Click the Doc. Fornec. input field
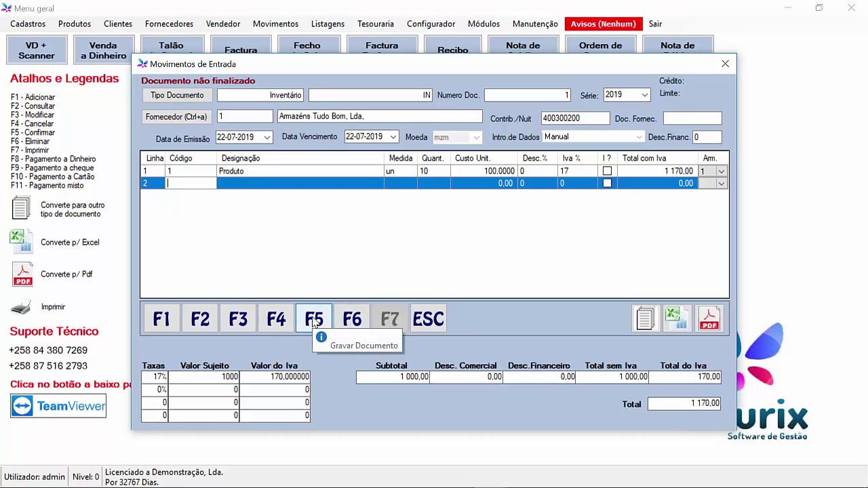This screenshot has width=868, height=488. tap(692, 118)
